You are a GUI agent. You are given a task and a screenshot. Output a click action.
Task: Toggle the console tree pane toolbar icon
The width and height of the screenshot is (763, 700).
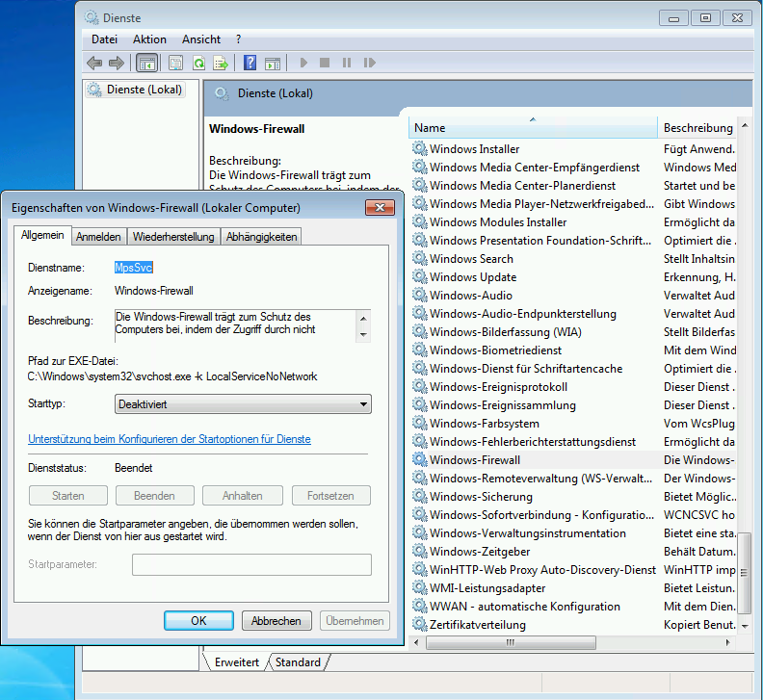(147, 63)
